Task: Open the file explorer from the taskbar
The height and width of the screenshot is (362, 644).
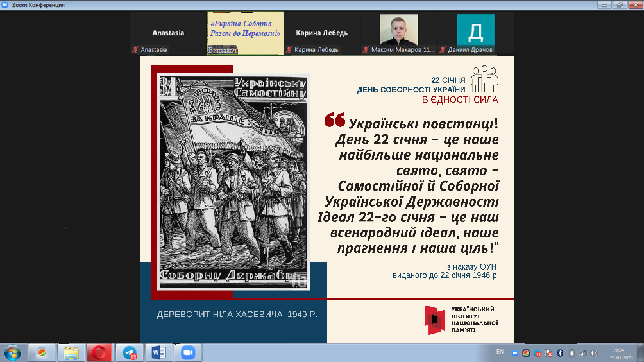Action: 71,353
